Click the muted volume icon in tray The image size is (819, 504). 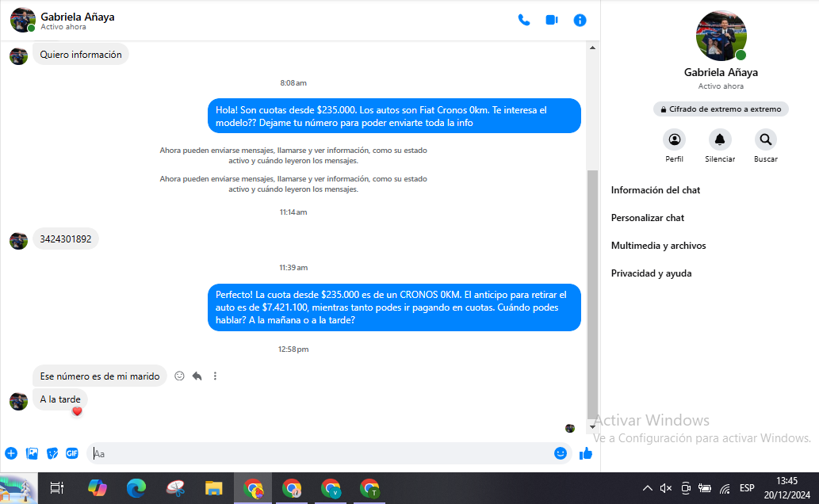click(x=666, y=488)
